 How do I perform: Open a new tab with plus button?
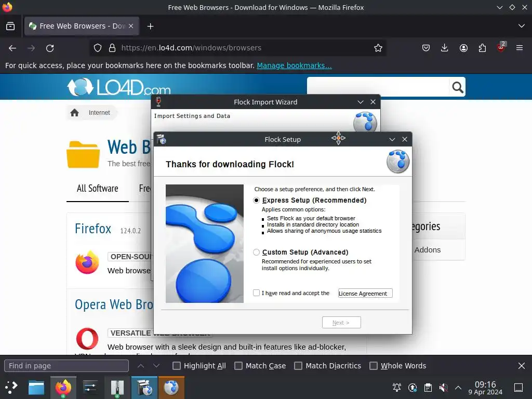(150, 26)
